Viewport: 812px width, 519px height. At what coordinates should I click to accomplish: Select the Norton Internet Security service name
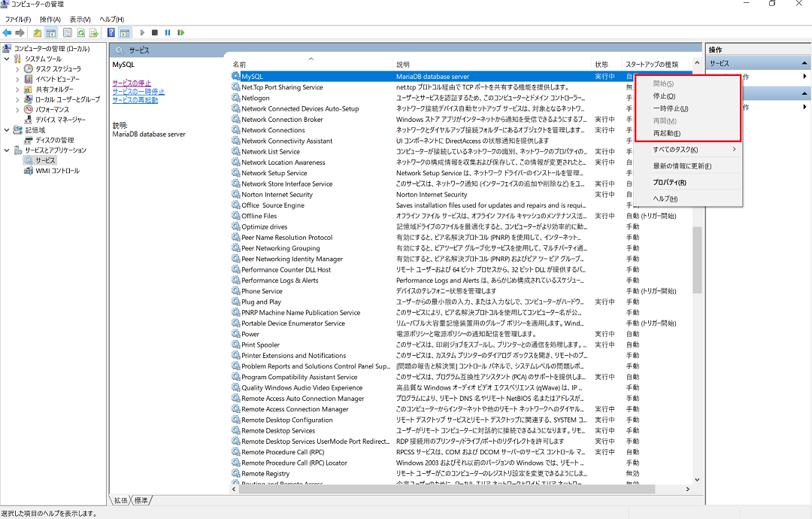pos(277,195)
